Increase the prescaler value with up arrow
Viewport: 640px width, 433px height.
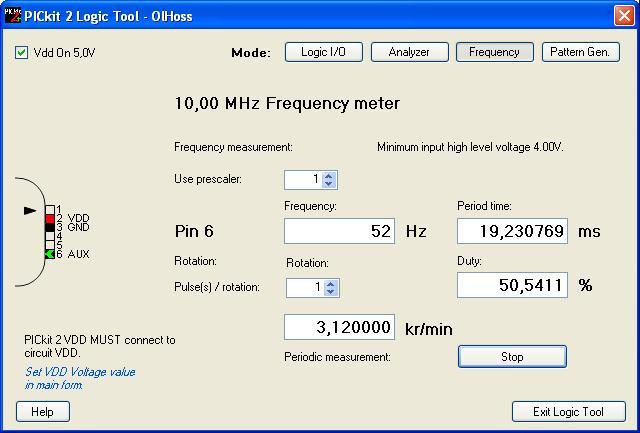(x=329, y=176)
